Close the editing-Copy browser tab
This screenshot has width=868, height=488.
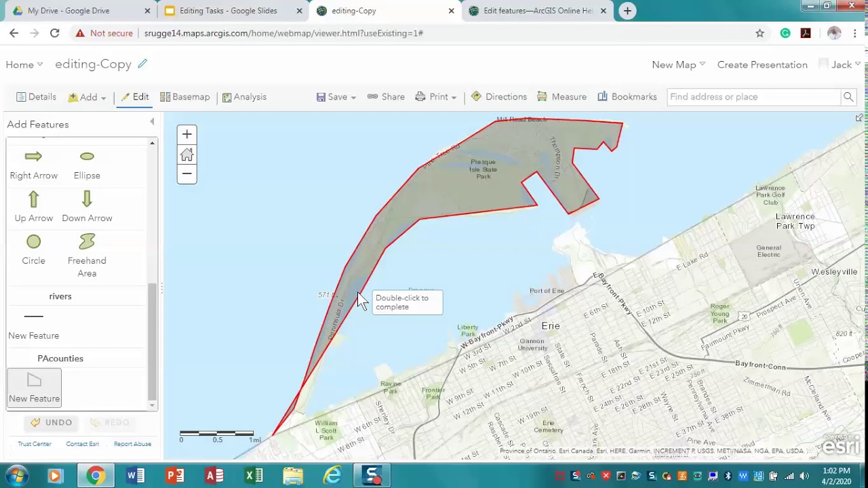[x=452, y=11]
